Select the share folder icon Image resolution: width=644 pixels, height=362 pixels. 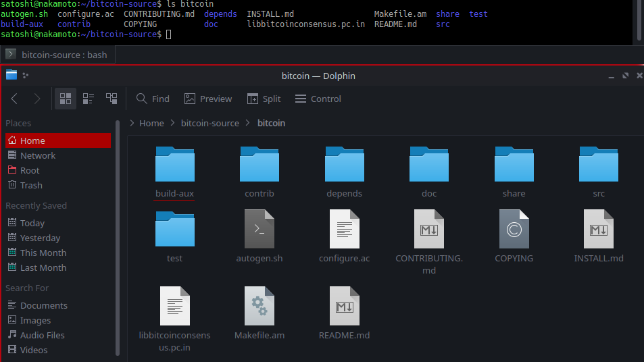point(514,164)
